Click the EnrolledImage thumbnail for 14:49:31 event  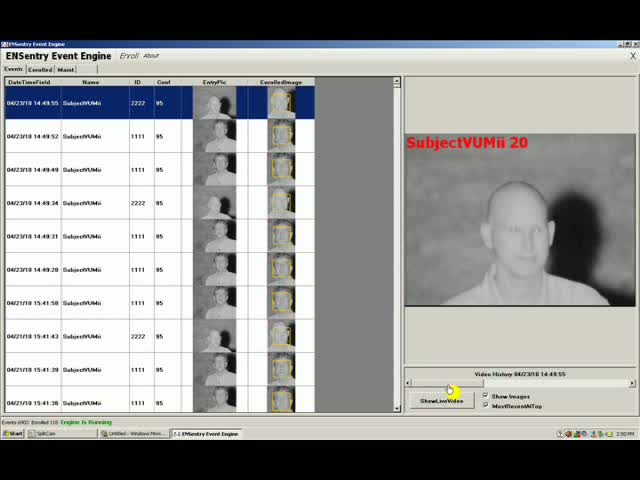tap(281, 236)
